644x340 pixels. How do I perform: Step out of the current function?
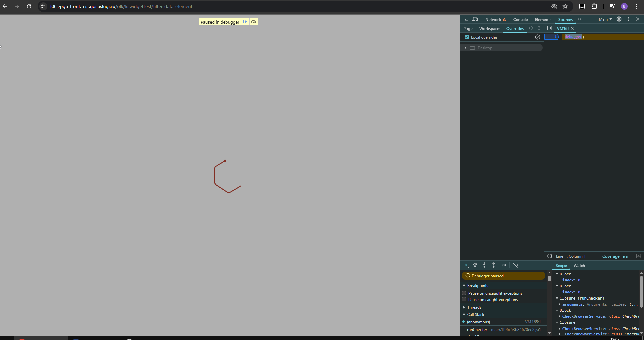tap(494, 265)
